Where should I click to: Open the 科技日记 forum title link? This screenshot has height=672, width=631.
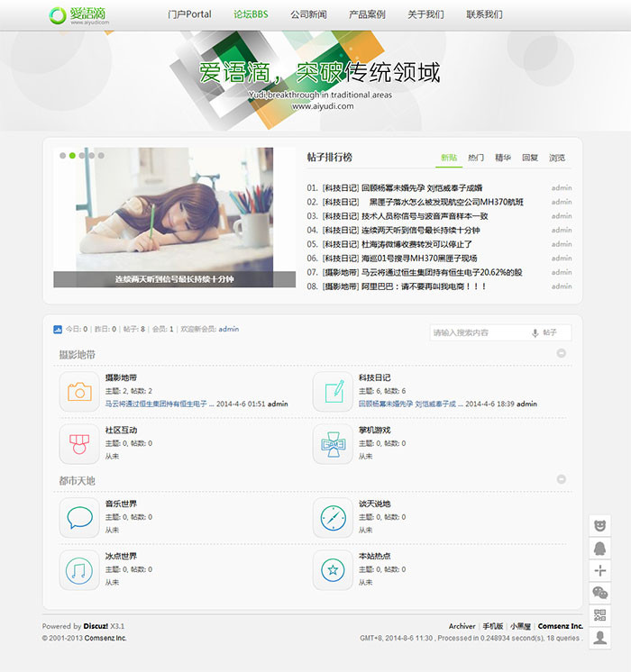pos(374,377)
